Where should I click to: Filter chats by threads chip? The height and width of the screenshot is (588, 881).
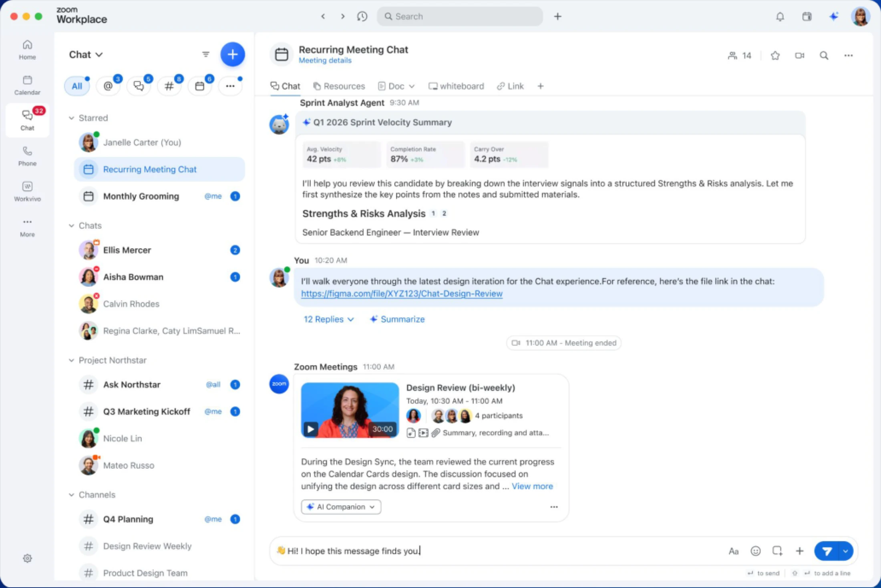(x=139, y=86)
